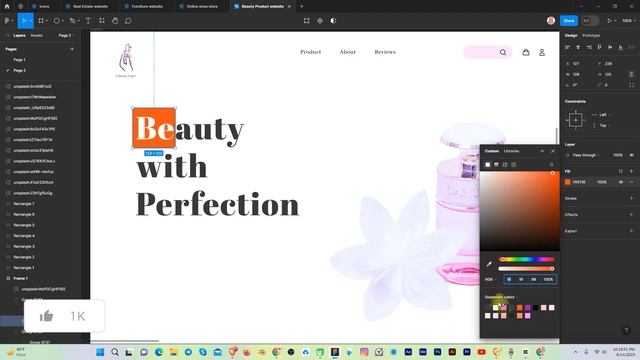Add export setting with plus button

(631, 231)
